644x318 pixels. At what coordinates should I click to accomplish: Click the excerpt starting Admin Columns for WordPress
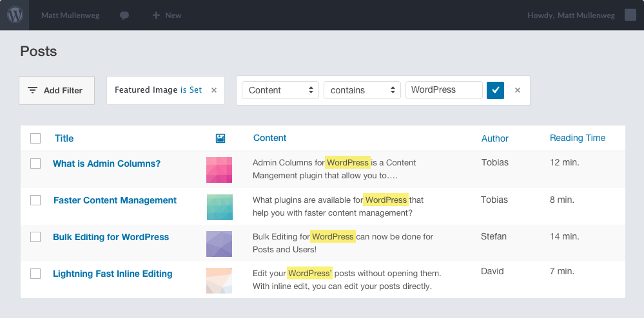pos(335,169)
